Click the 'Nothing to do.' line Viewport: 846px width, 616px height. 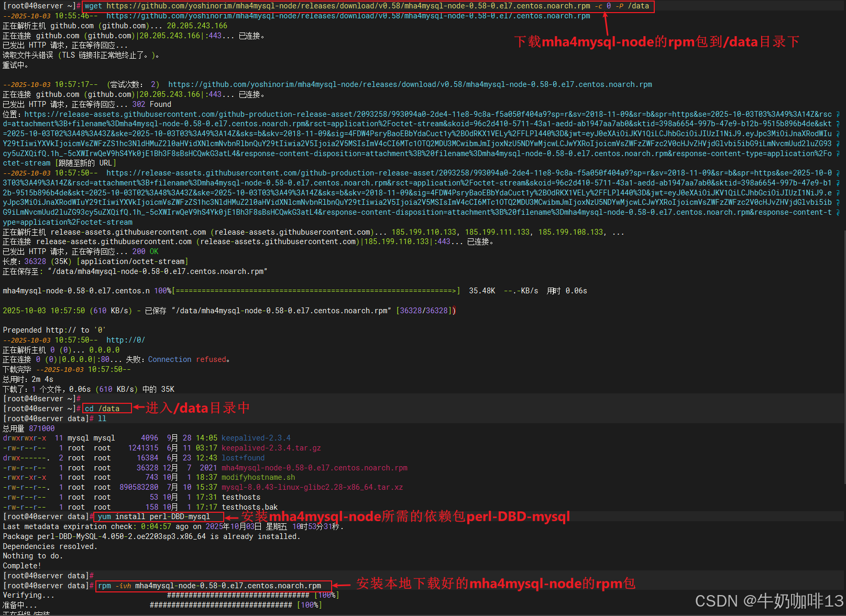coord(32,556)
